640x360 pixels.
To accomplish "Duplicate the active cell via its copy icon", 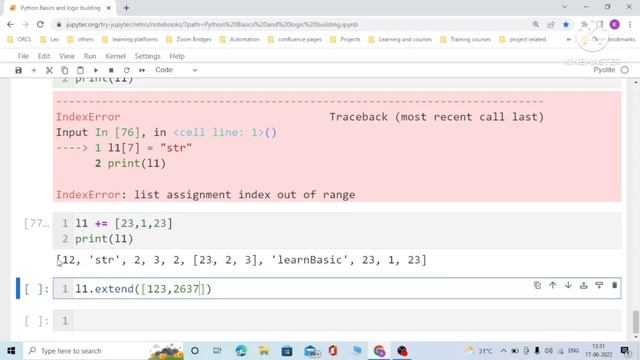I will 537,285.
